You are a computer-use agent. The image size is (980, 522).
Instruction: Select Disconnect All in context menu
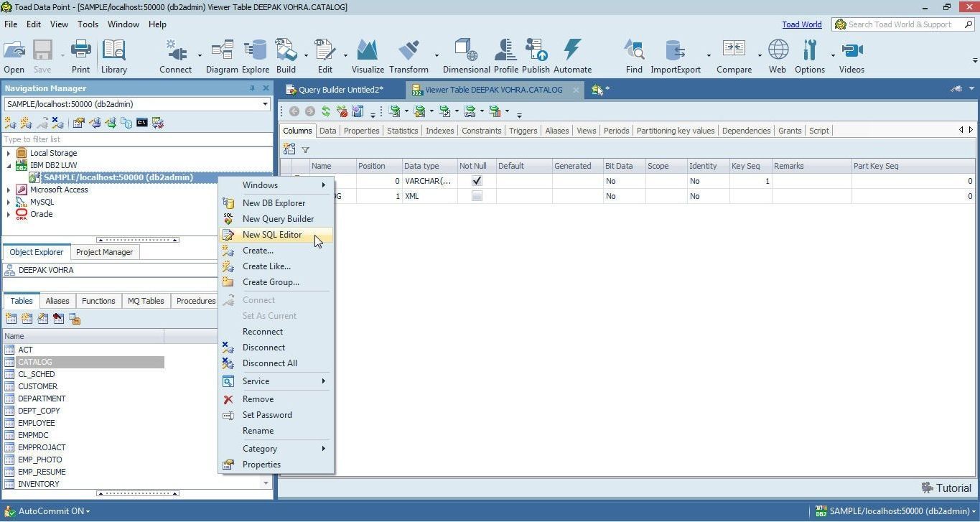(276, 363)
